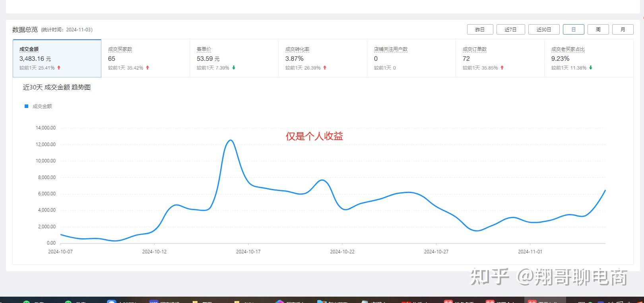Click the buyer count value 65
This screenshot has height=303, width=644.
pos(112,59)
